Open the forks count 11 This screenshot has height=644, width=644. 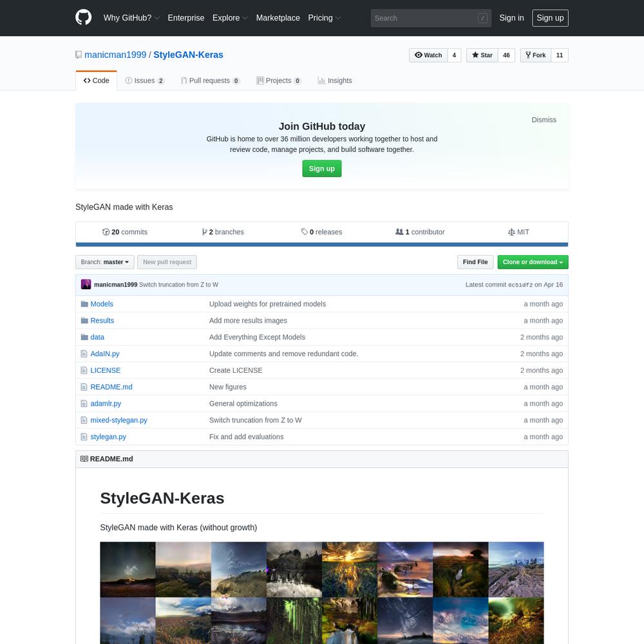point(560,55)
